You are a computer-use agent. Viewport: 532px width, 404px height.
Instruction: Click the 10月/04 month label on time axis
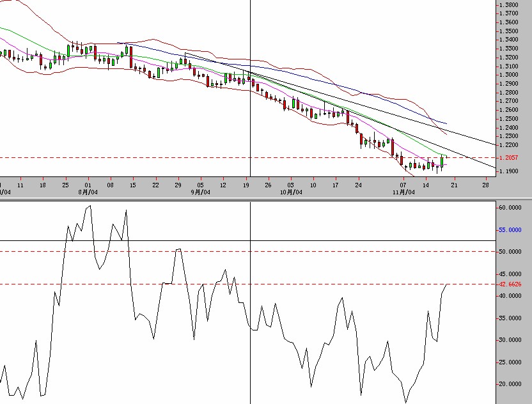[291, 192]
